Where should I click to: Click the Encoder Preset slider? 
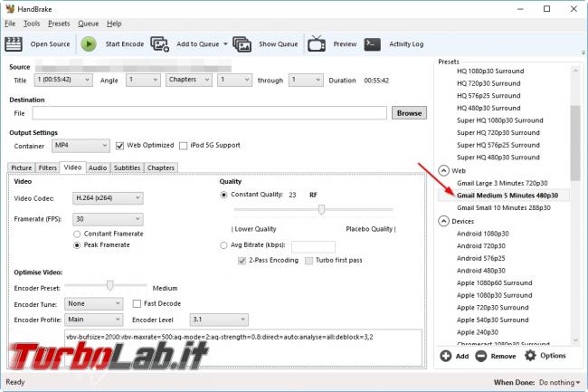click(x=106, y=285)
